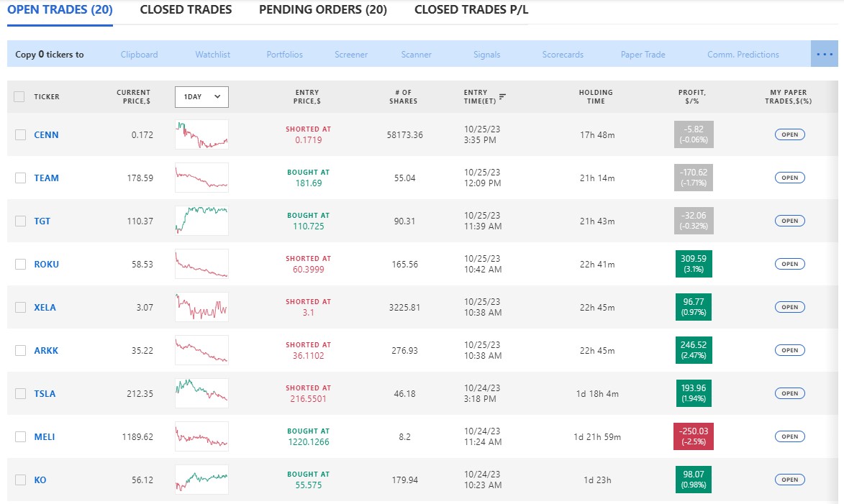
Task: Copy tickers to Comm. Predictions
Action: (x=743, y=55)
